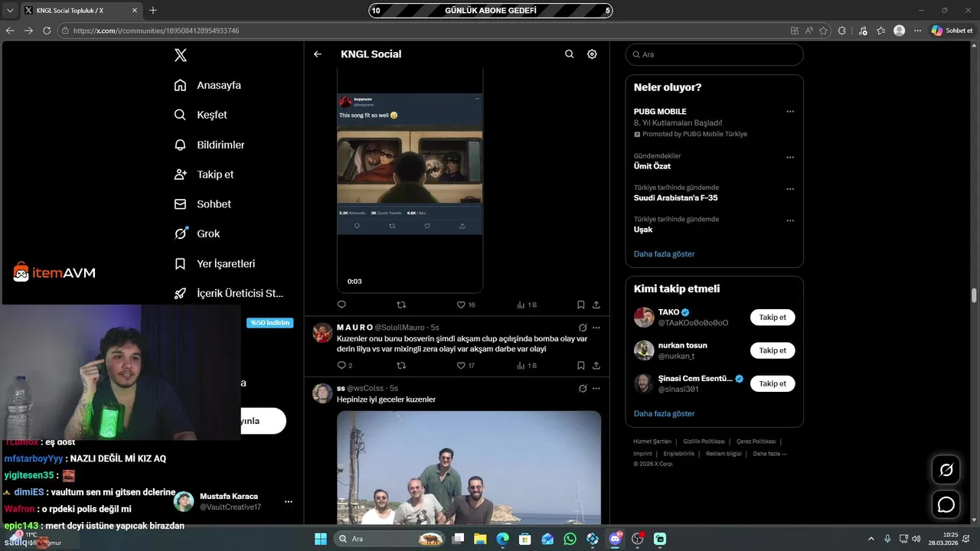Share MAURO's post
The image size is (980, 551).
coord(596,366)
